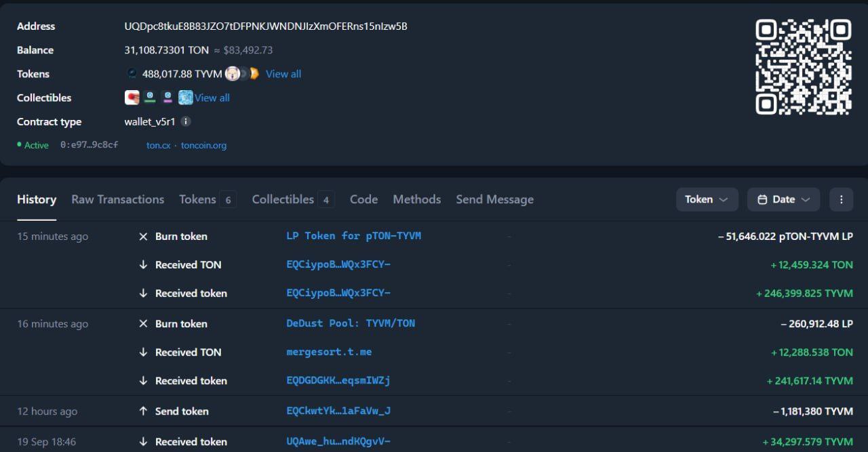
Task: Switch to the Methods tab
Action: tap(416, 199)
